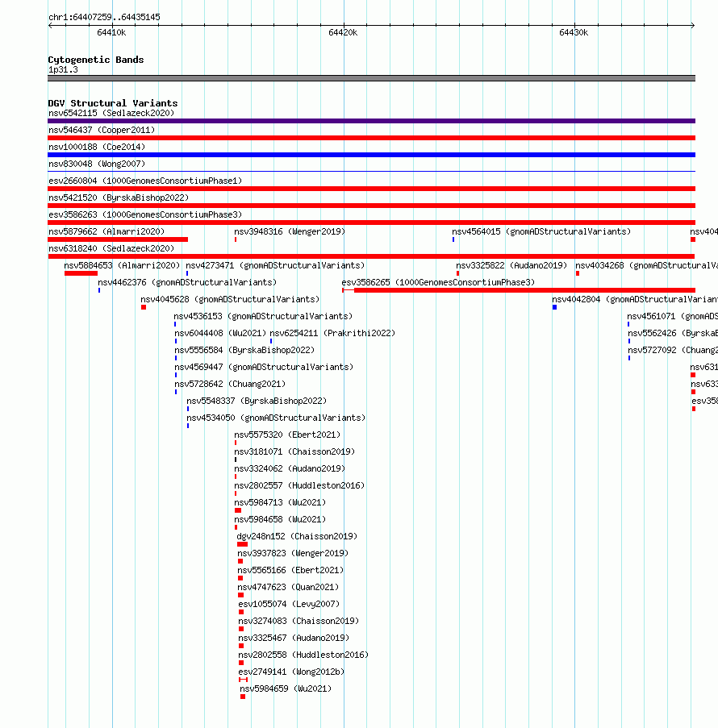Click nsv3325822 (Audano2019) label
Screen dimensions: 718x728
coord(511,265)
